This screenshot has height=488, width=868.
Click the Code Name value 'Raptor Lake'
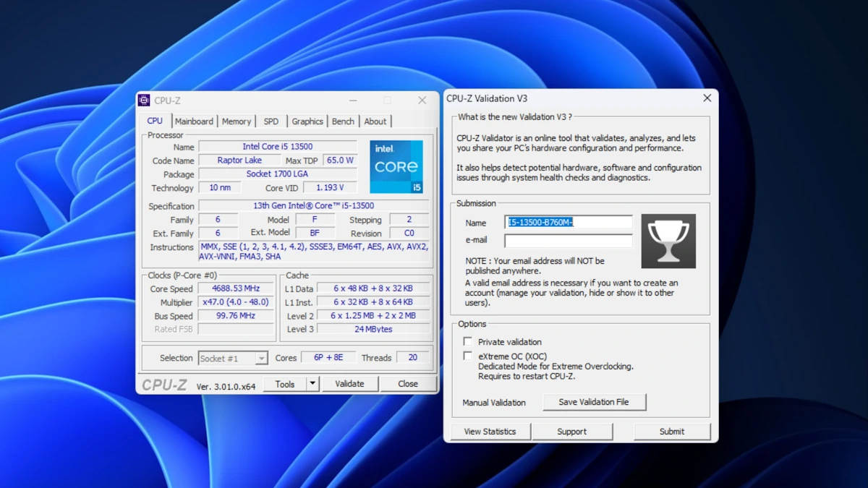coord(239,160)
